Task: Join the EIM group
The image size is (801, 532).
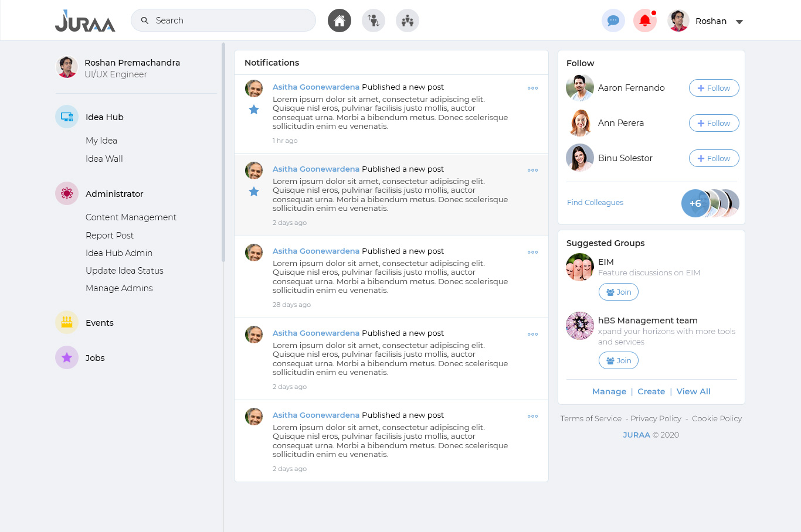Action: coord(618,292)
